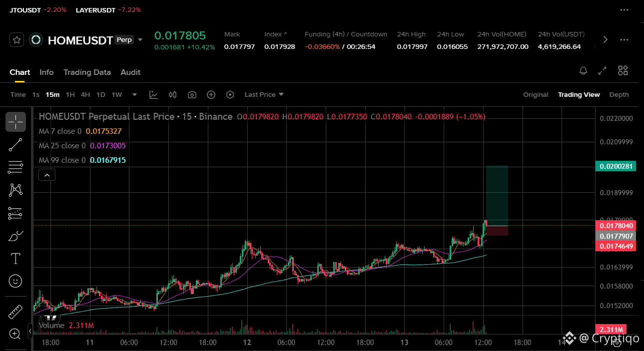
Task: Open the horizontal lines tool group
Action: click(16, 167)
